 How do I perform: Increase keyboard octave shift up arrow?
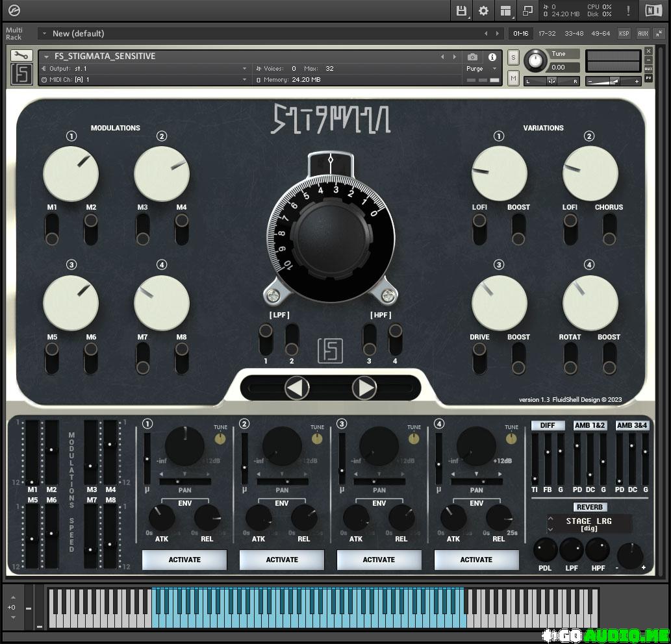tap(13, 597)
